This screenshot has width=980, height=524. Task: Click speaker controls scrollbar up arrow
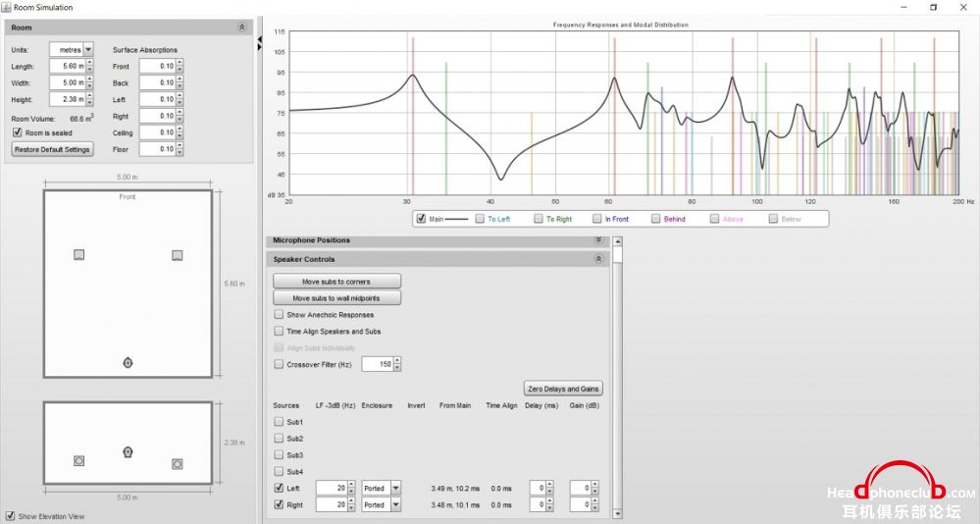point(617,241)
